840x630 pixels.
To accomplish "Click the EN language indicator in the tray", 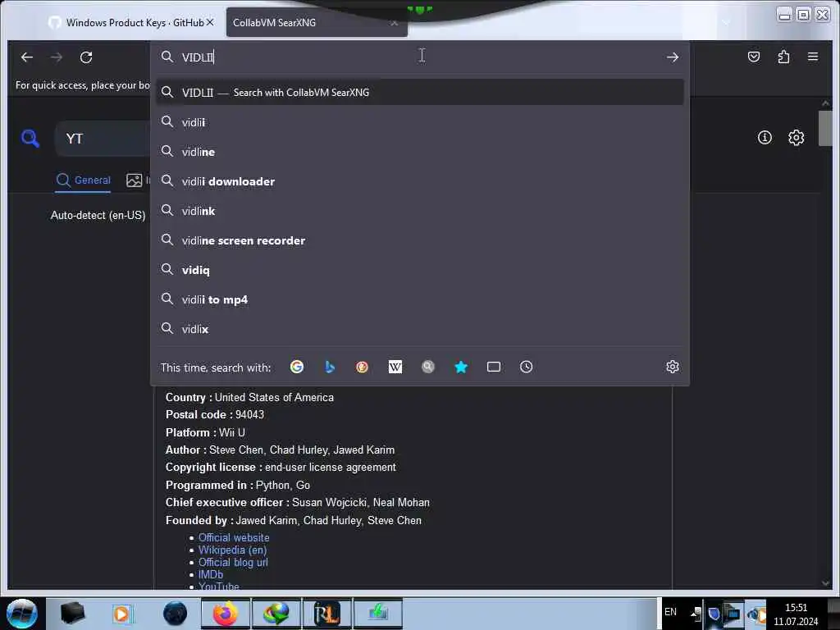I will pos(670,612).
